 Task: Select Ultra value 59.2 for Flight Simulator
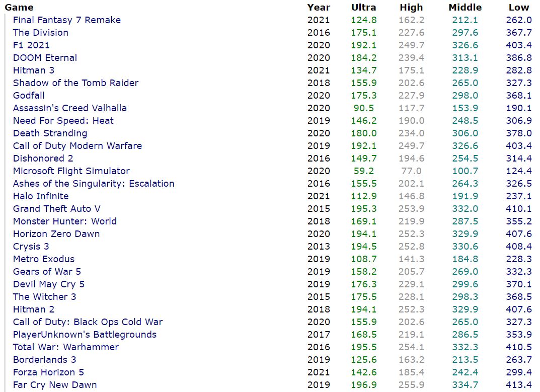[x=364, y=171]
